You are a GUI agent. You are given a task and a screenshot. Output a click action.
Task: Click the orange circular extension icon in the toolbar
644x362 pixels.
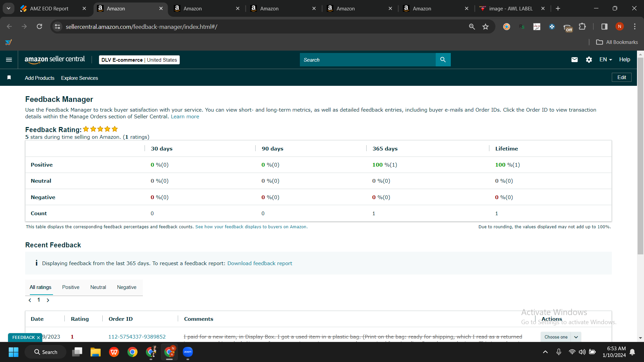click(506, 26)
